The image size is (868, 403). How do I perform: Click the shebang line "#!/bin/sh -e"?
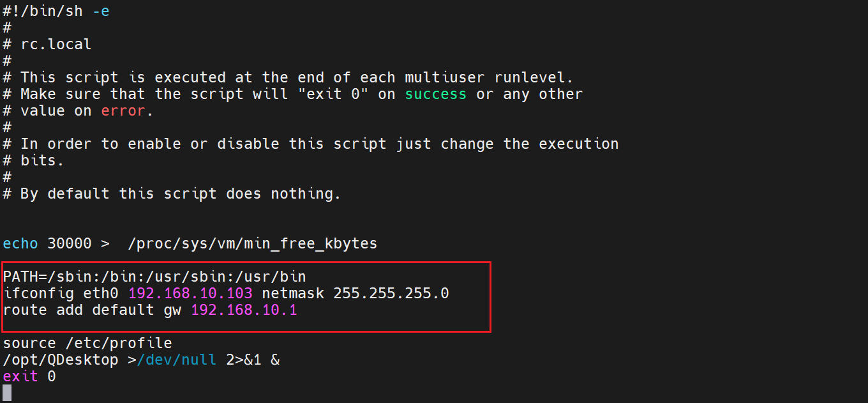(56, 11)
